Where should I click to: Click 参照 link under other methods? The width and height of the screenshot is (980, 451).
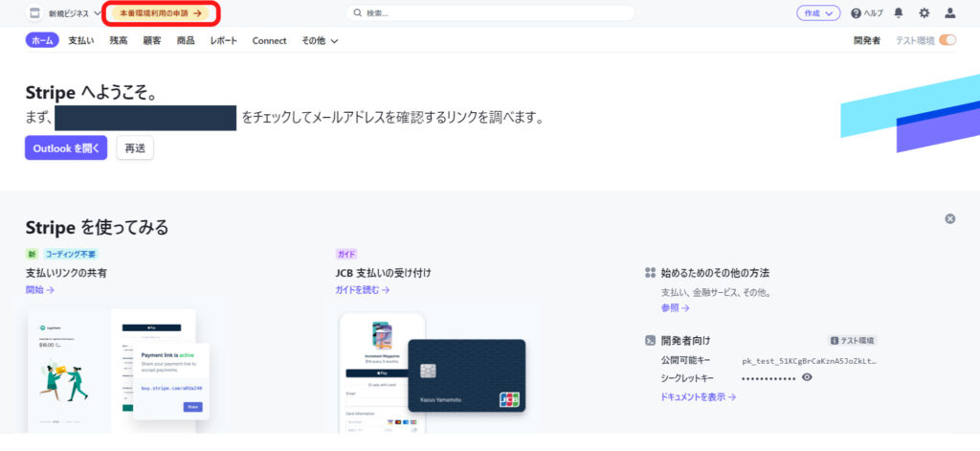pos(675,307)
